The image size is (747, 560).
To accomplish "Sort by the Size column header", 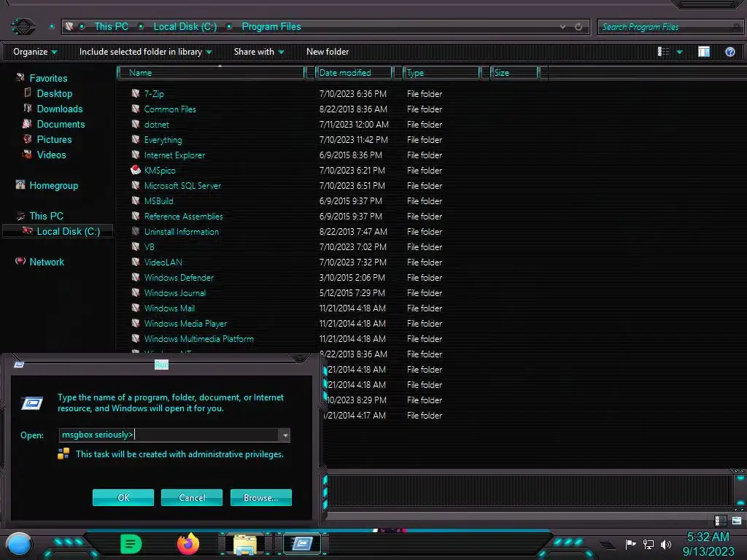I will click(514, 73).
